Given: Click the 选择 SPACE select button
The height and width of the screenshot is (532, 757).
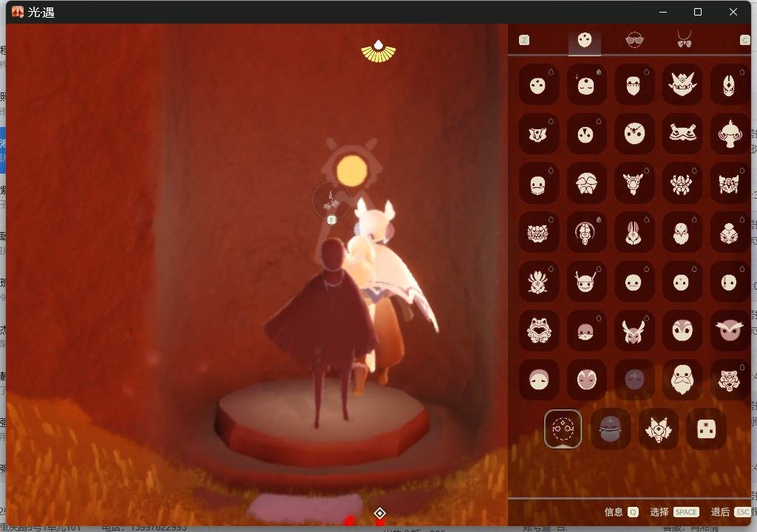Looking at the screenshot, I should 674,512.
